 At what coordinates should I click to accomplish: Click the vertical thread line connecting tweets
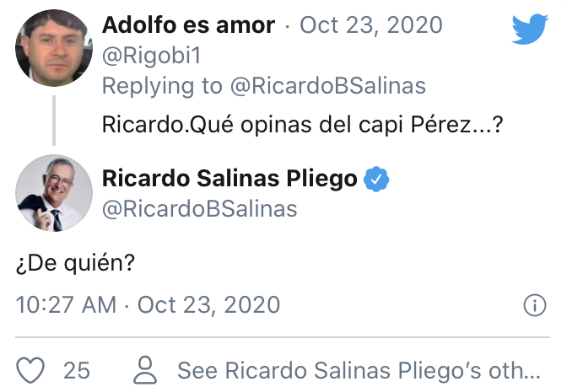[x=54, y=121]
